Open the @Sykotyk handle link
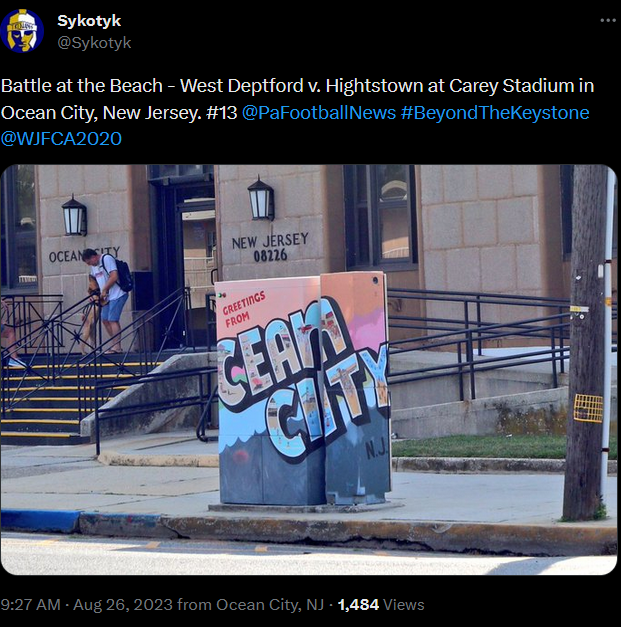 click(x=94, y=43)
